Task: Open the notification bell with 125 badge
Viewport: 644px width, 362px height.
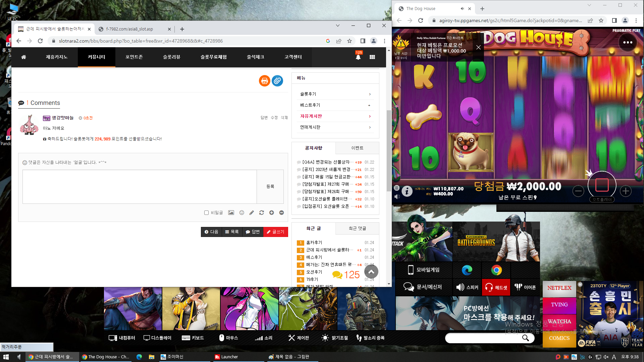Action: tap(358, 56)
